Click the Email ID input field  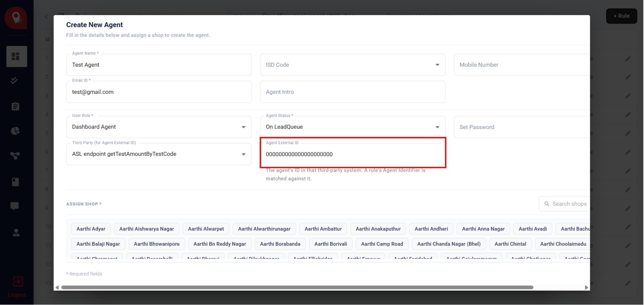tap(159, 92)
